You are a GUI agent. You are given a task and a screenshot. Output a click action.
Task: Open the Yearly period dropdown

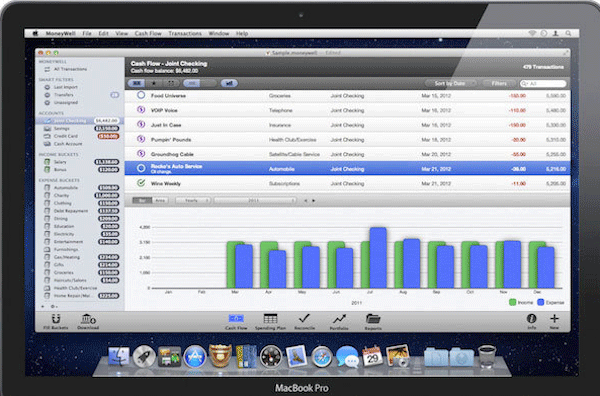click(193, 200)
